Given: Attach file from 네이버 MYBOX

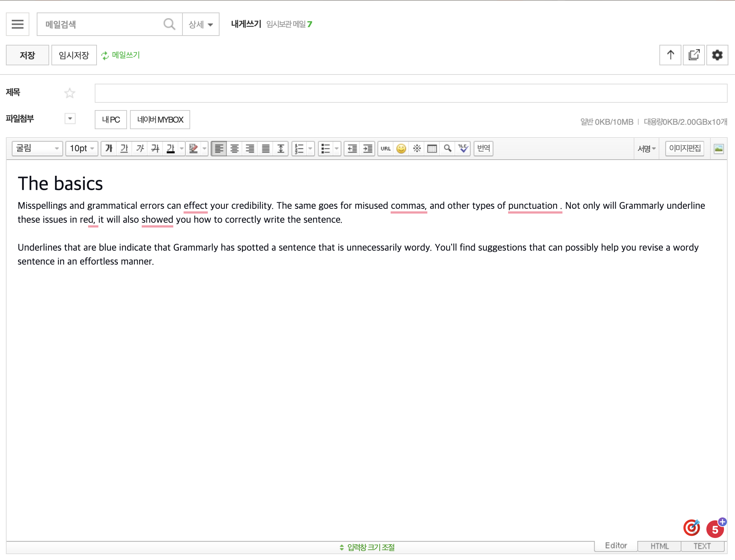Looking at the screenshot, I should [160, 120].
